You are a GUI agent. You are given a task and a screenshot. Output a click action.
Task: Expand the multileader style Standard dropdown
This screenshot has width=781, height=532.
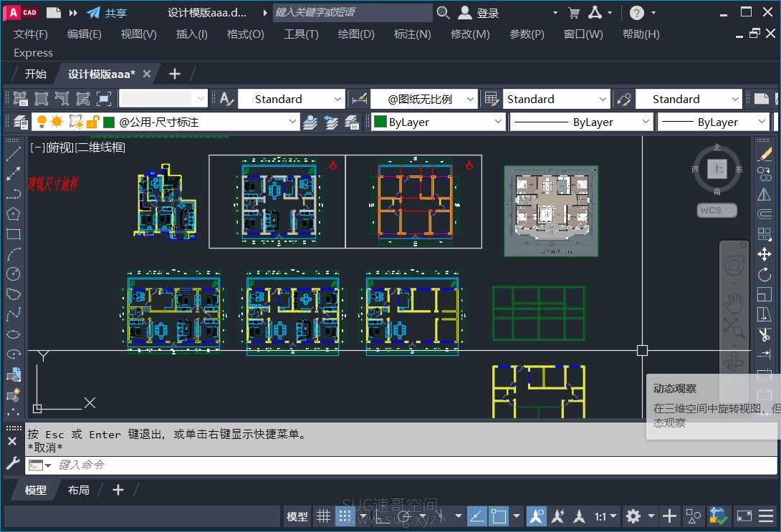(734, 99)
